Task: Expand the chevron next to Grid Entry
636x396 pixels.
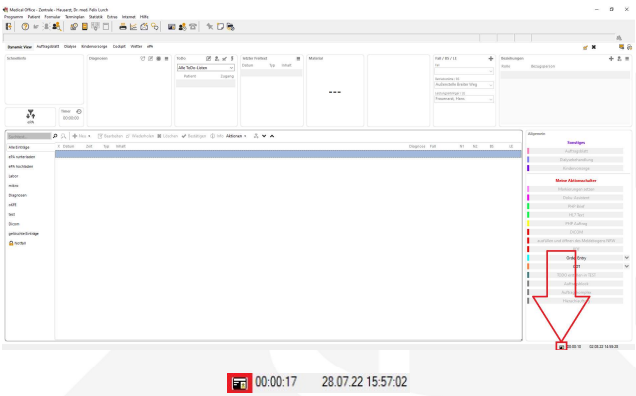Action: [x=627, y=258]
